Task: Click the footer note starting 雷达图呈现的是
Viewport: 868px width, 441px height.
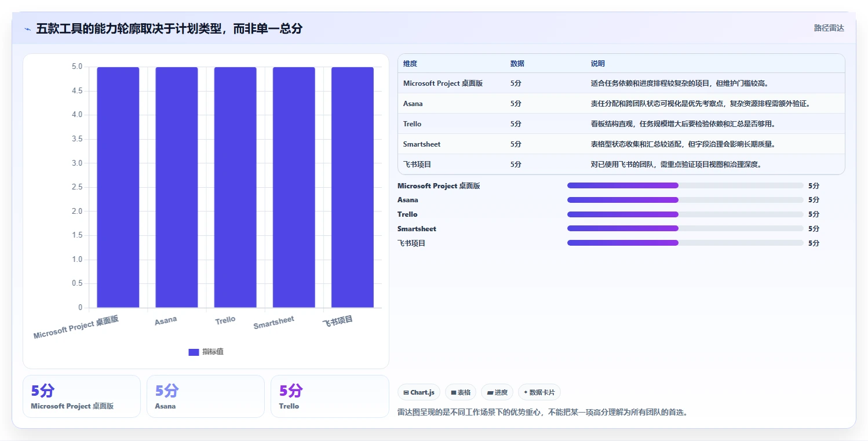Action: (542, 413)
